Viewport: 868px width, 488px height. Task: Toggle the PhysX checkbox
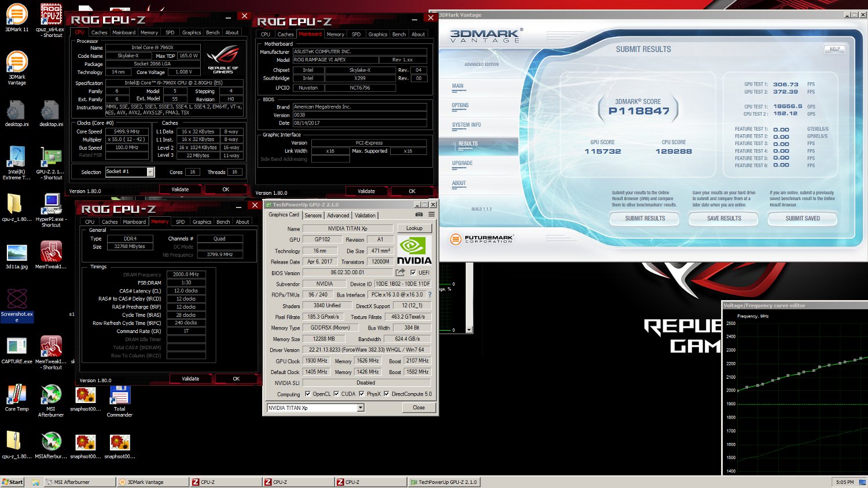[x=361, y=394]
